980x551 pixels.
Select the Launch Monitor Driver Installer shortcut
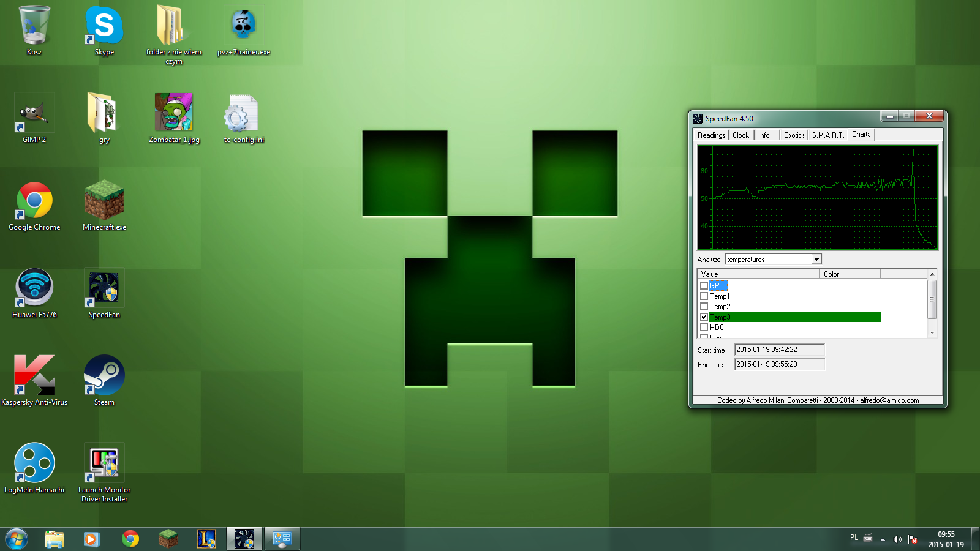pos(104,473)
